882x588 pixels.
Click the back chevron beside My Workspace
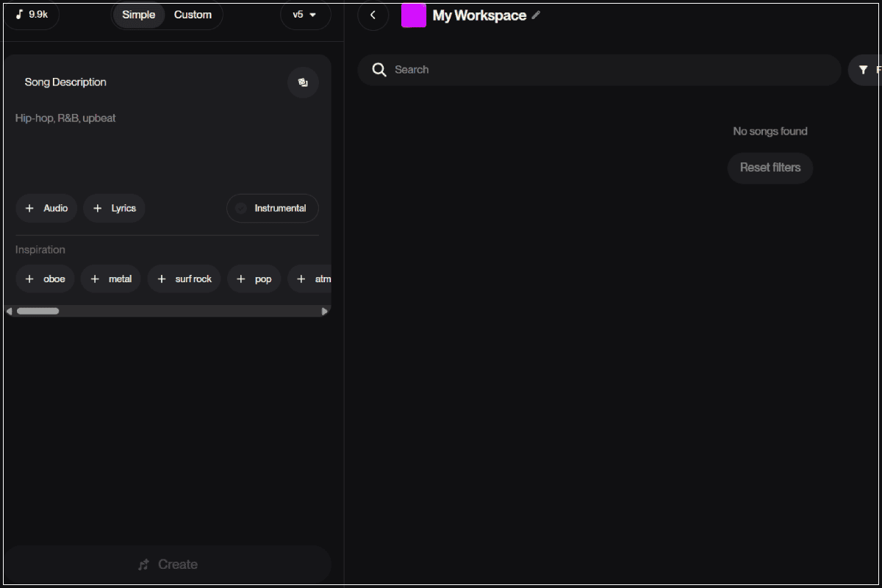click(373, 15)
